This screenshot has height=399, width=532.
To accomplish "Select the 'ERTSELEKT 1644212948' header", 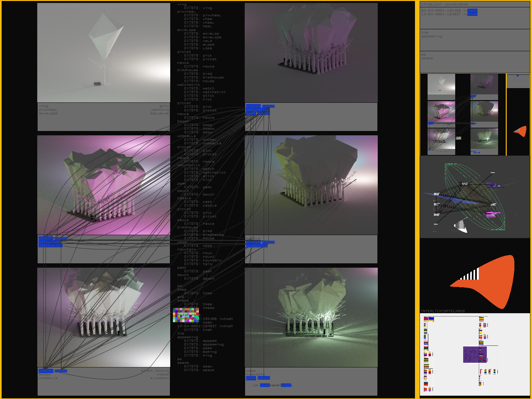I will 445,4.
